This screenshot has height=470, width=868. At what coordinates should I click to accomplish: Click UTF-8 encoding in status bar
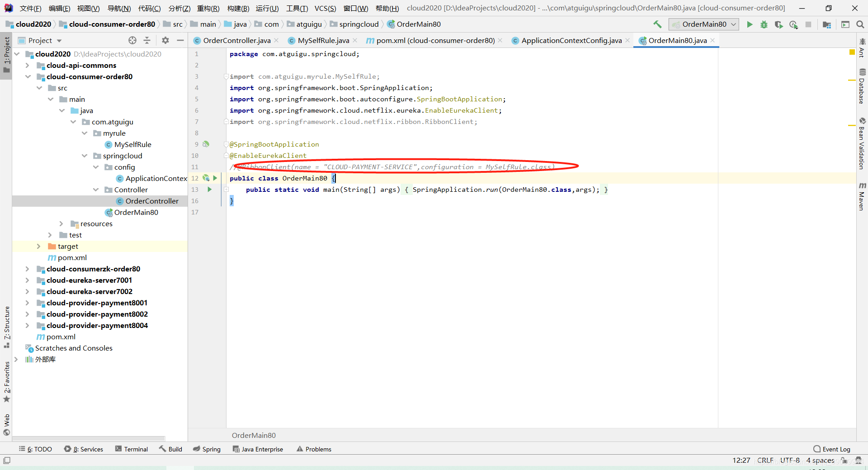790,461
